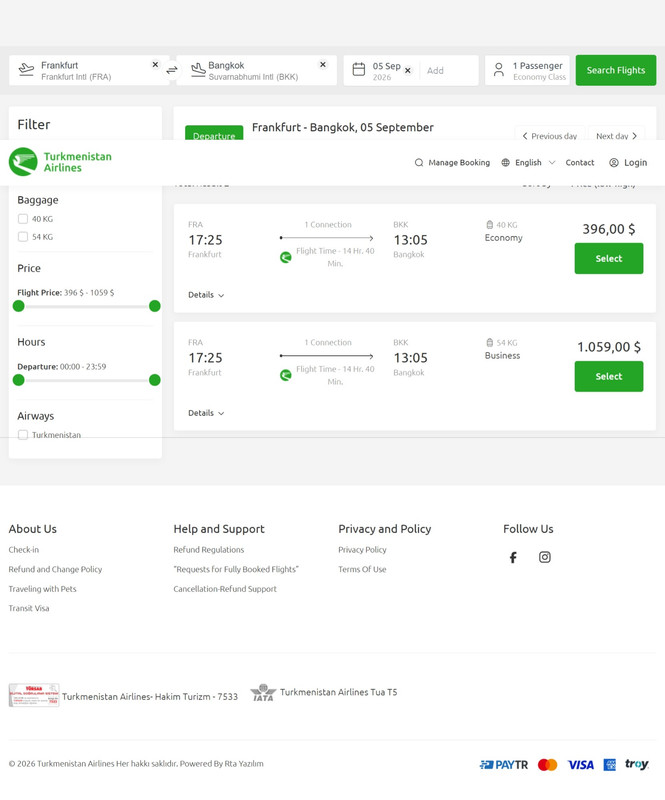Open Requests for Fully Booked Flights

236,569
